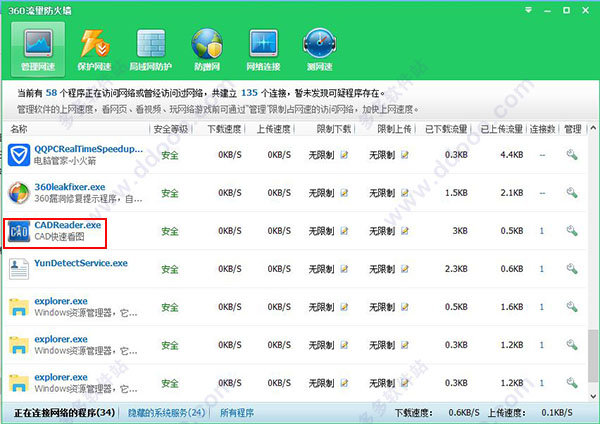Sort by 上传速度 column header
The width and height of the screenshot is (600, 424).
tap(273, 129)
